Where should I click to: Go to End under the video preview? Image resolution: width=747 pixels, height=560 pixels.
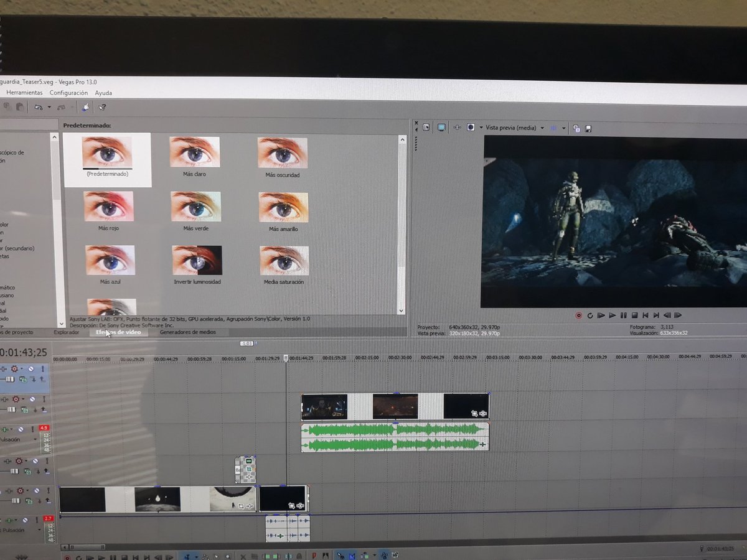656,315
